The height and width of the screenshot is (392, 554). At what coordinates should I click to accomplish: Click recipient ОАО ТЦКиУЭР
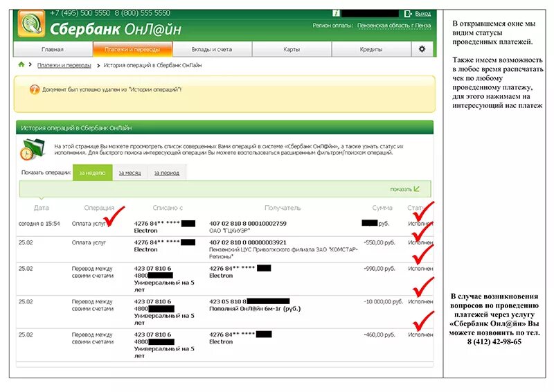pyautogui.click(x=229, y=231)
